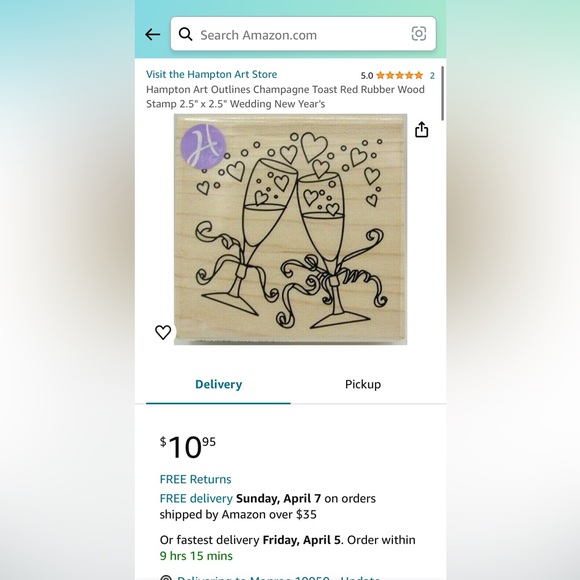
Task: Toggle the heart wishlist icon
Action: point(163,332)
